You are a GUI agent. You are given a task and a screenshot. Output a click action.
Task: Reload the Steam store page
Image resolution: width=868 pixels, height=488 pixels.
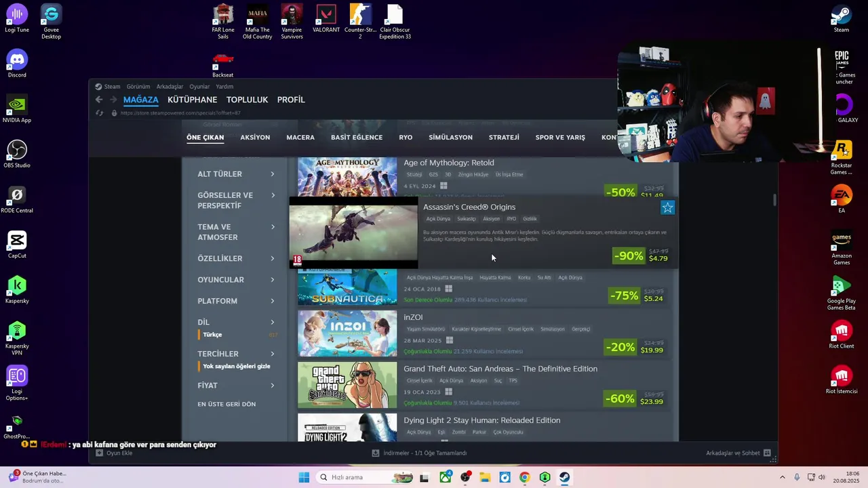(x=100, y=113)
